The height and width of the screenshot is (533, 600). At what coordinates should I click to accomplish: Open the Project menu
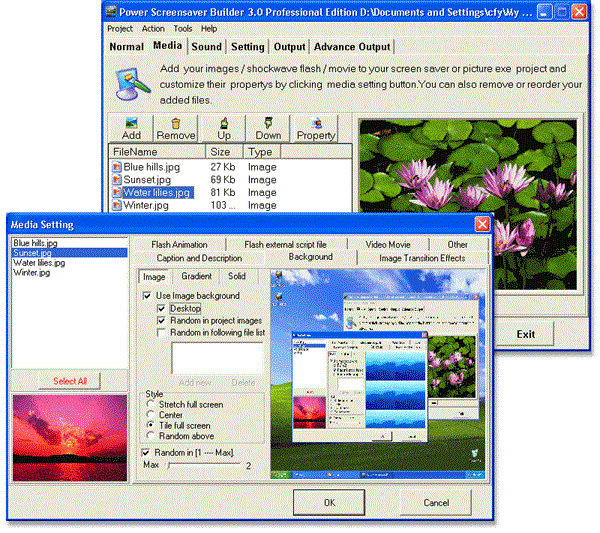tap(120, 29)
